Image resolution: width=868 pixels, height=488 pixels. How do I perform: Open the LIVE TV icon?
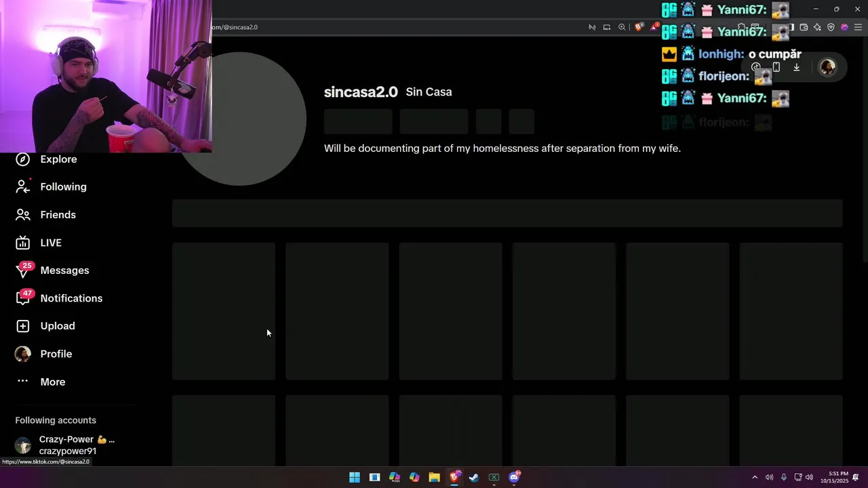(x=22, y=243)
